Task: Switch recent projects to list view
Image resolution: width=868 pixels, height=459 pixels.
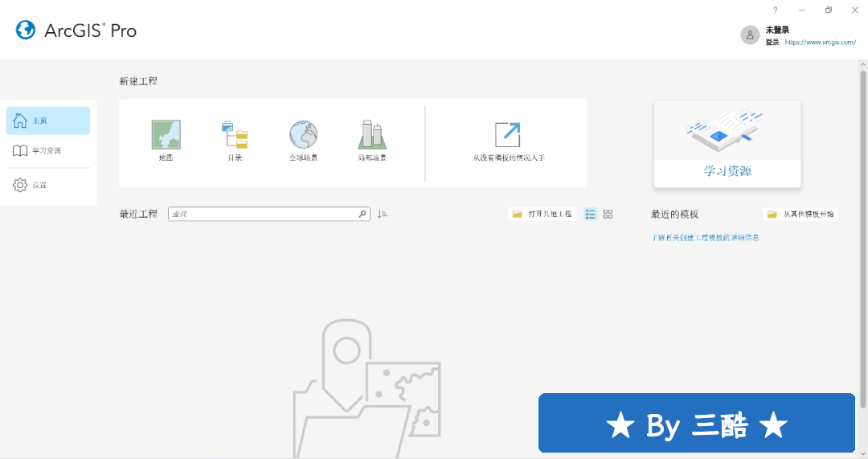Action: pos(591,214)
